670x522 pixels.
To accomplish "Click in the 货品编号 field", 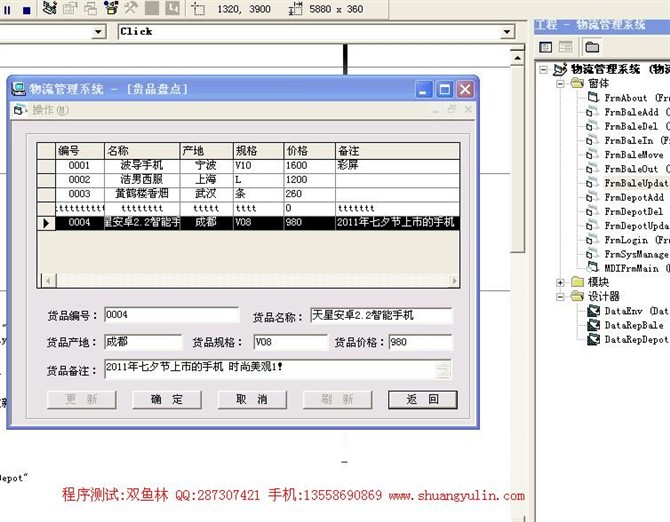I will pos(172,315).
